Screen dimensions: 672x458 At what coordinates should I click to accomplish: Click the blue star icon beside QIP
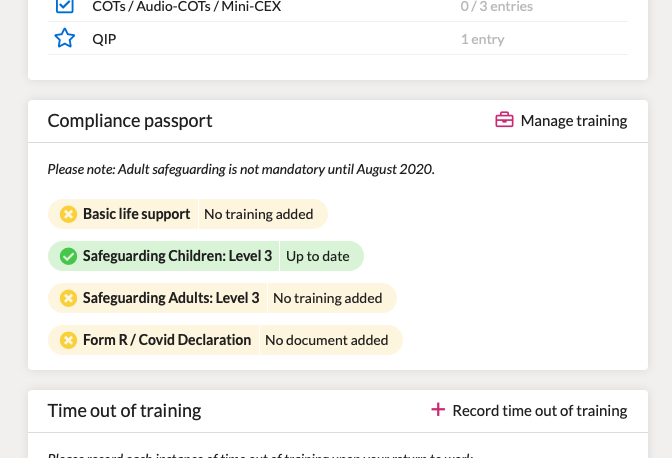point(65,38)
